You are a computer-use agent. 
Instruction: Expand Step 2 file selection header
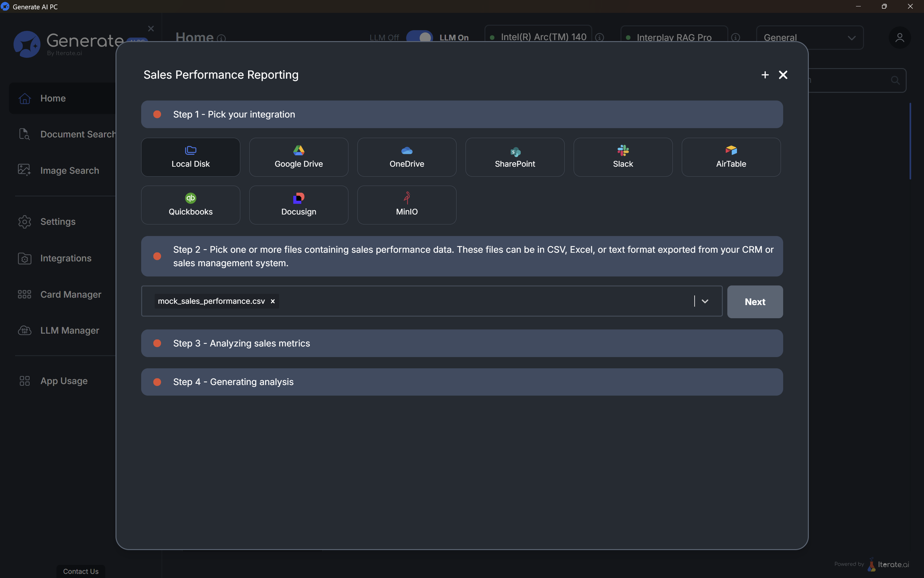pyautogui.click(x=462, y=256)
